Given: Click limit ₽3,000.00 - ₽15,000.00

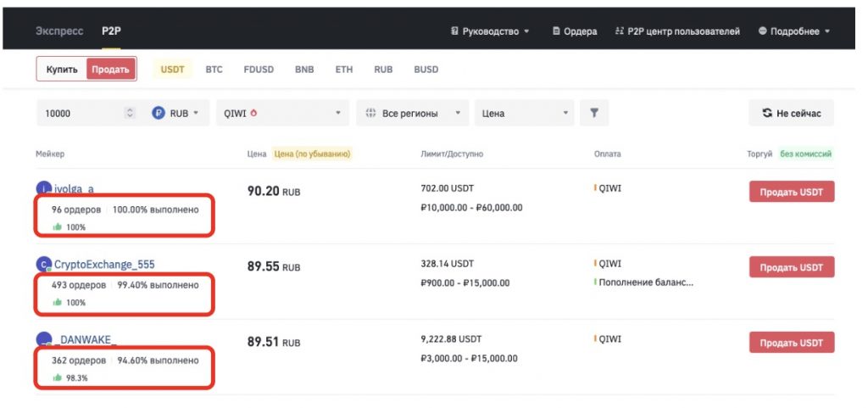Looking at the screenshot, I should 470,358.
